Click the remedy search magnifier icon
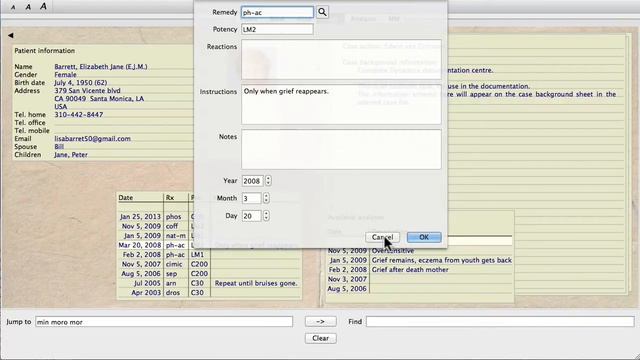Screen dimensions: 640x360 click(x=322, y=12)
